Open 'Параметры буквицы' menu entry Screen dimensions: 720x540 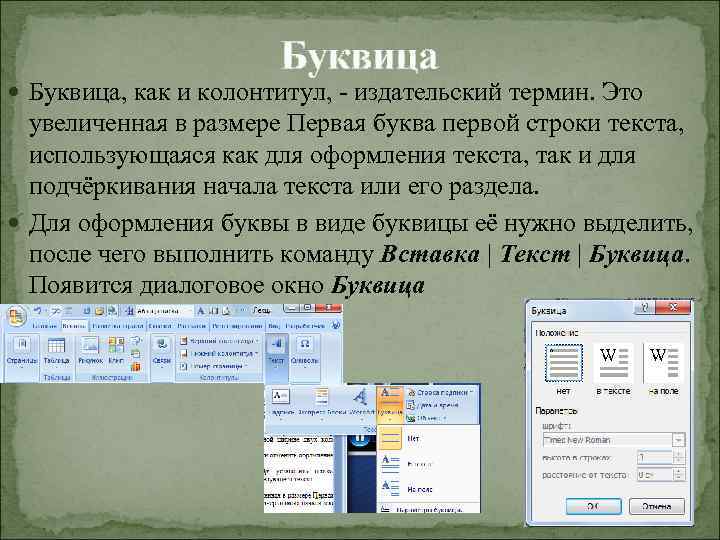tap(428, 509)
